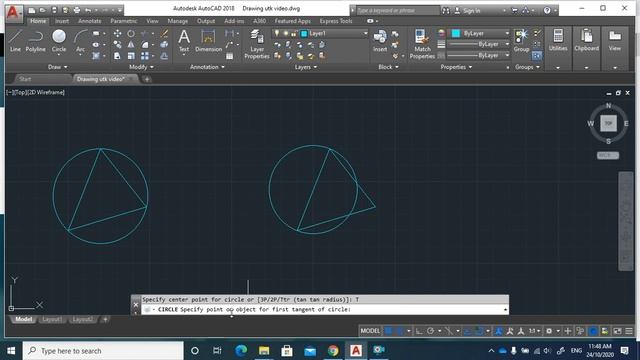Open the Annotate ribbon tab
This screenshot has width=640, height=360.
[x=89, y=21]
